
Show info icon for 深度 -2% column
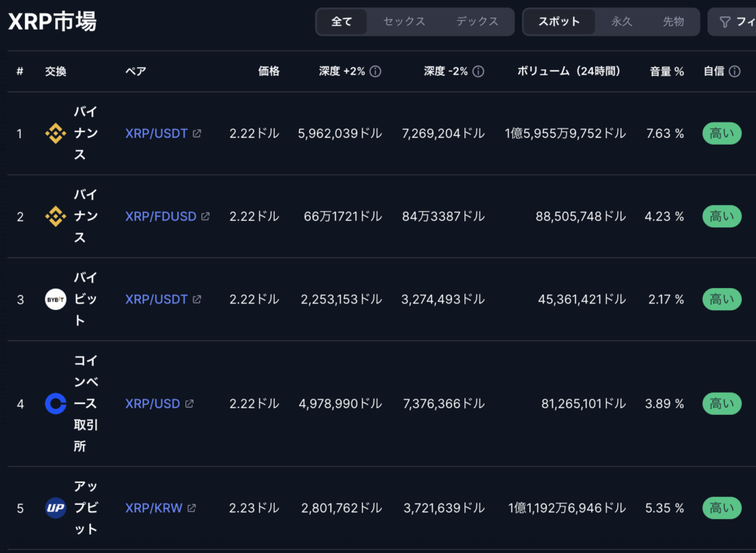click(x=478, y=72)
